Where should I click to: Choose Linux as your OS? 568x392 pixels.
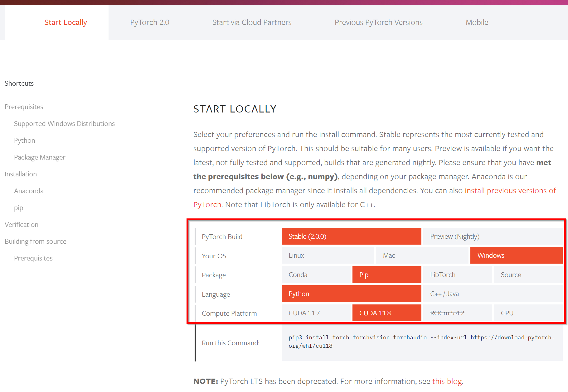[x=328, y=255]
